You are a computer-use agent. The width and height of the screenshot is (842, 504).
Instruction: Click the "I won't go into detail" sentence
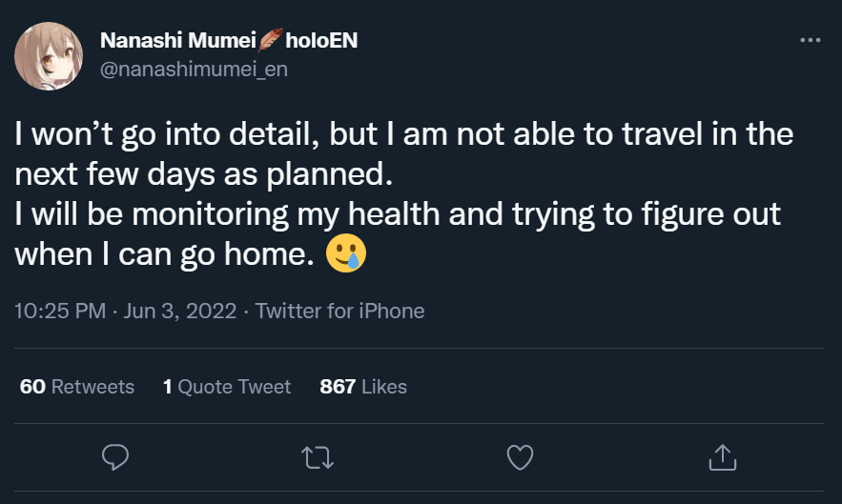click(x=172, y=134)
